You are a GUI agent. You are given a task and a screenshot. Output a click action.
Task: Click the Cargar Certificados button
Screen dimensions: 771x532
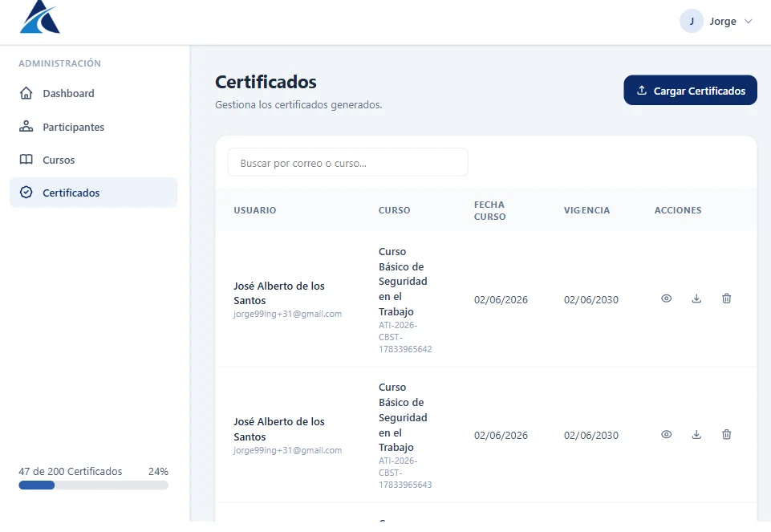690,90
